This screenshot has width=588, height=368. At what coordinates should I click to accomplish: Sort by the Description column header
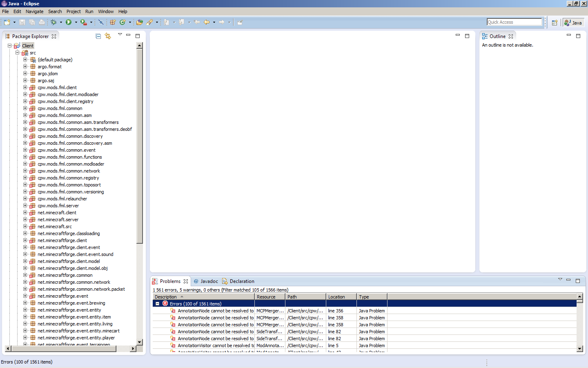pyautogui.click(x=204, y=297)
